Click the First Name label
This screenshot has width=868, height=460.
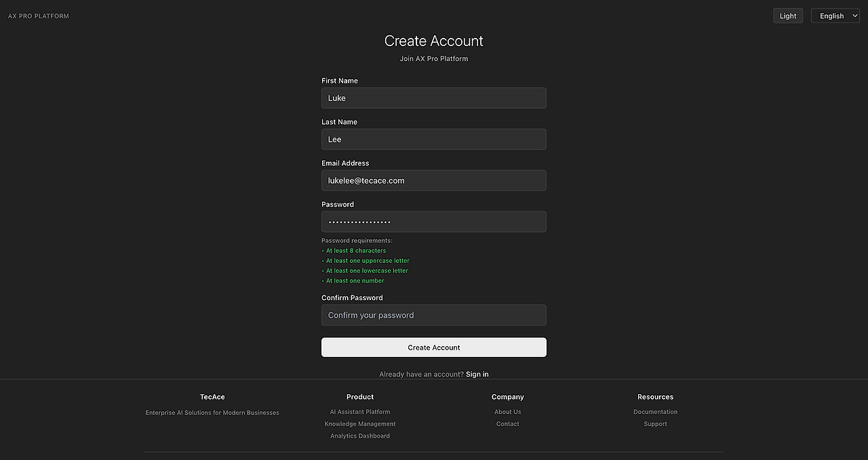point(340,81)
